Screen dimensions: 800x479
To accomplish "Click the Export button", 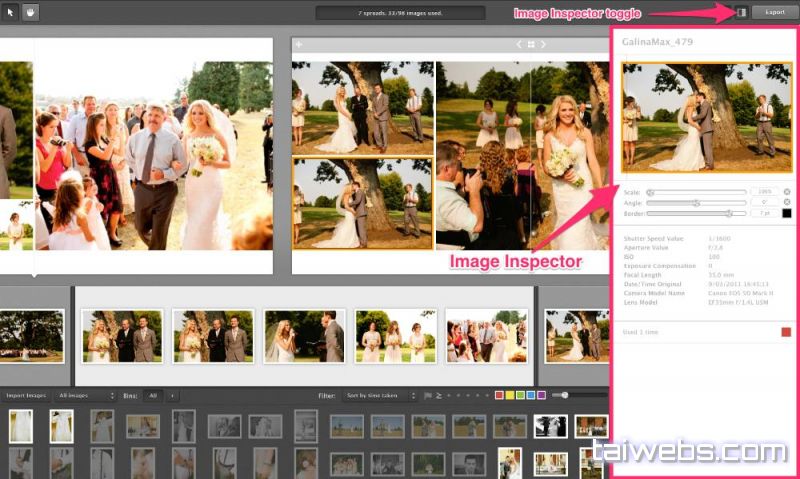I will [x=775, y=12].
